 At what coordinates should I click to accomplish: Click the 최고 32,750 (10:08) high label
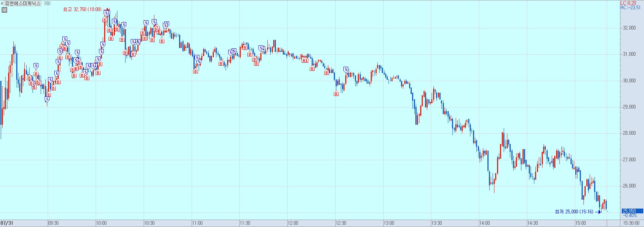[x=82, y=9]
